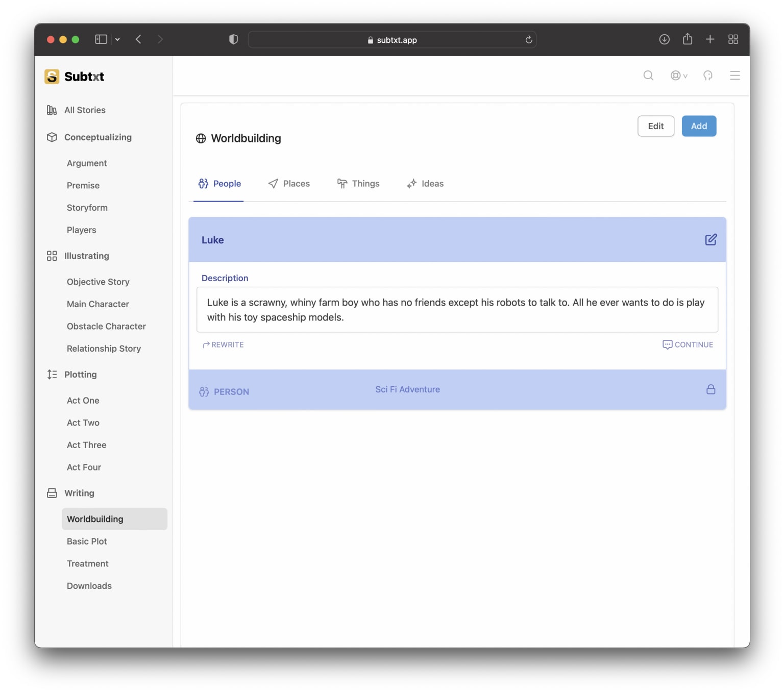The width and height of the screenshot is (784, 693).
Task: Click the Safari privacy shield icon
Action: tap(233, 39)
